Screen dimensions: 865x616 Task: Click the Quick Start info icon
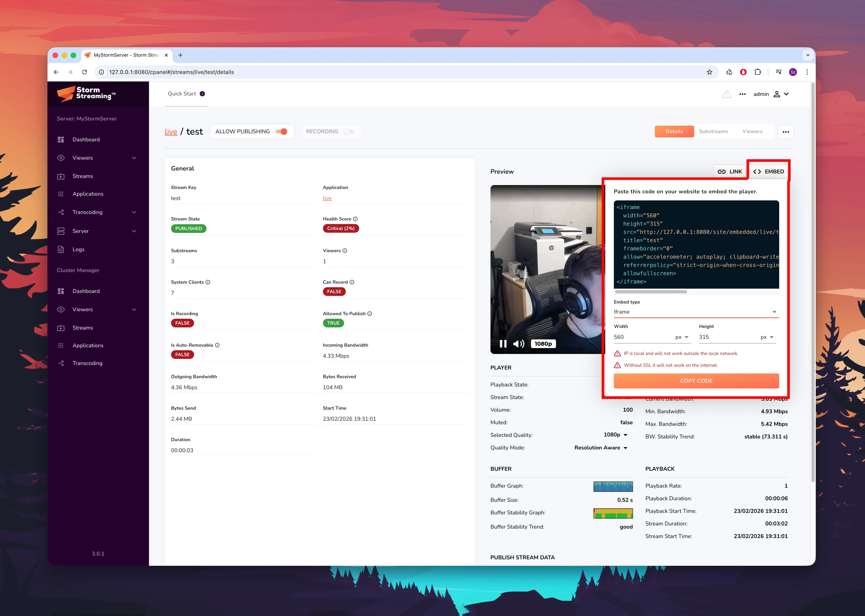pyautogui.click(x=203, y=94)
